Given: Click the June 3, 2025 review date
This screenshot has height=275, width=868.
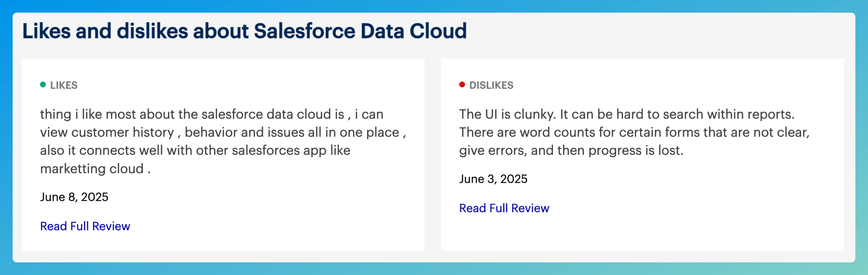Looking at the screenshot, I should (x=493, y=179).
